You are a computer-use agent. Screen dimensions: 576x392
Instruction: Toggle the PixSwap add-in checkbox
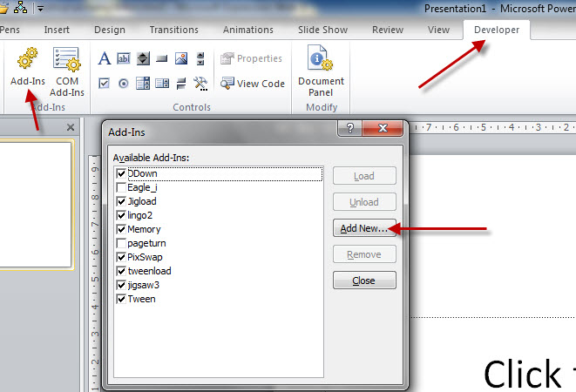point(121,257)
